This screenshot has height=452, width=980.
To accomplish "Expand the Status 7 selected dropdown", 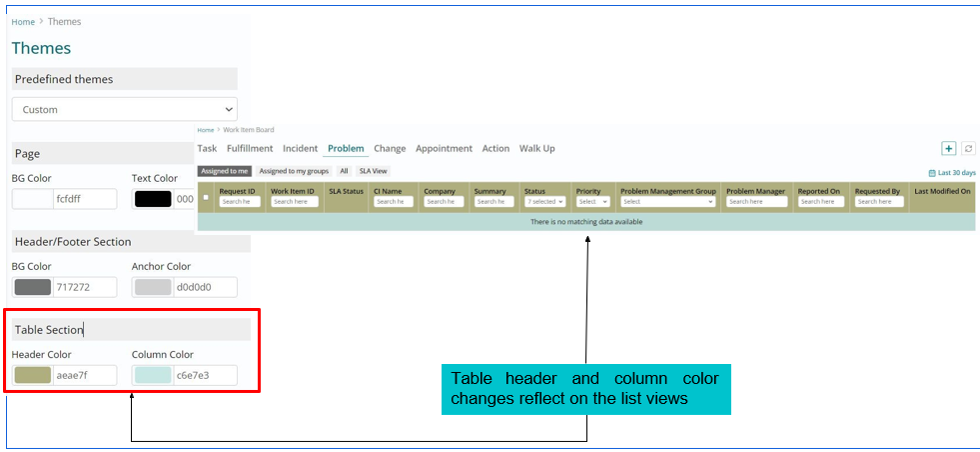I will pos(545,202).
